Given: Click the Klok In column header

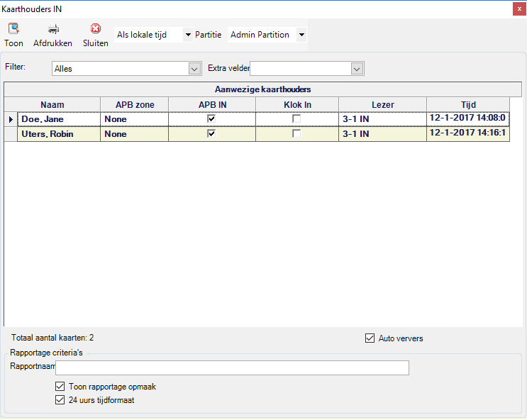Looking at the screenshot, I should tap(297, 104).
